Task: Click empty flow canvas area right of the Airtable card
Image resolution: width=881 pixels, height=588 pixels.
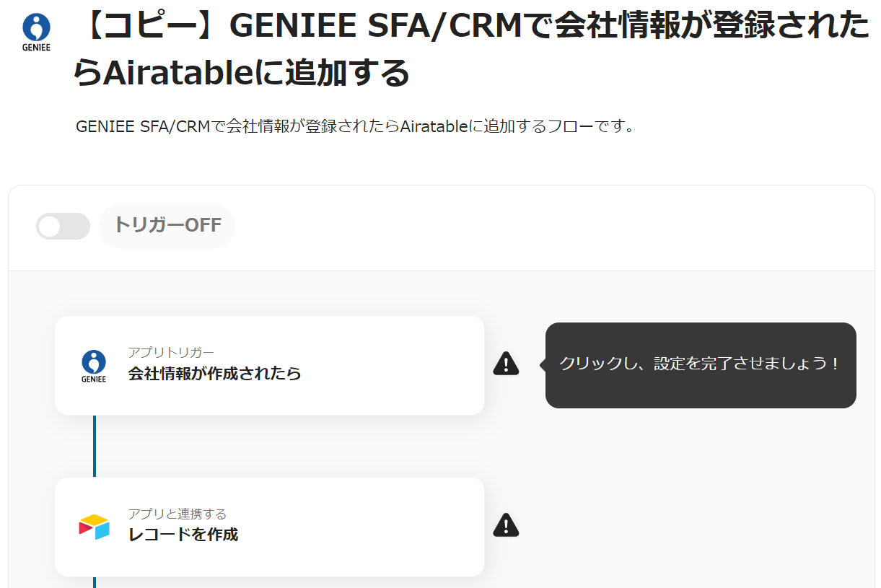Action: pyautogui.click(x=685, y=505)
